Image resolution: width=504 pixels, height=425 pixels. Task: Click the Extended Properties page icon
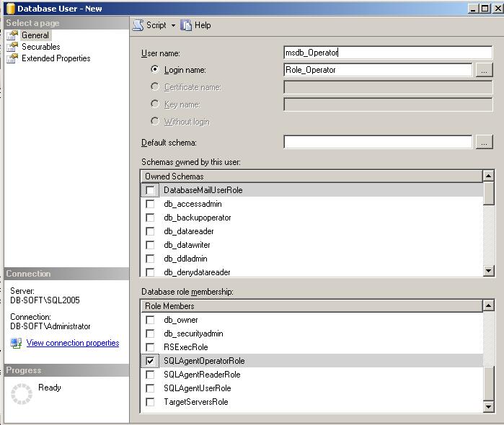12,58
